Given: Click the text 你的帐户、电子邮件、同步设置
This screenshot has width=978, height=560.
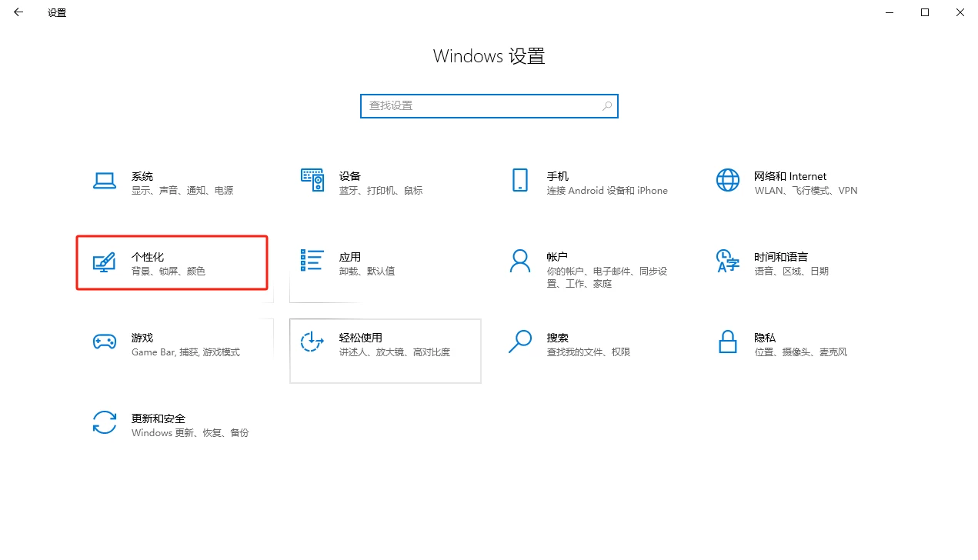Looking at the screenshot, I should [607, 278].
